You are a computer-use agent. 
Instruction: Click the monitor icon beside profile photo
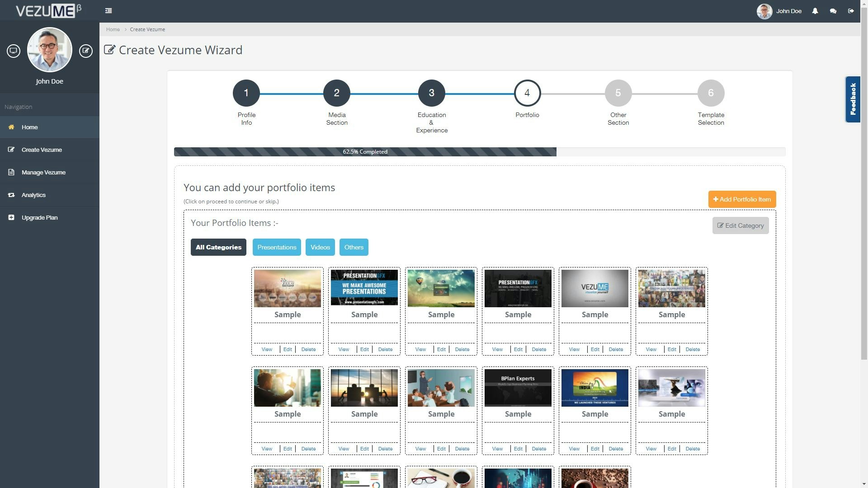click(x=14, y=51)
